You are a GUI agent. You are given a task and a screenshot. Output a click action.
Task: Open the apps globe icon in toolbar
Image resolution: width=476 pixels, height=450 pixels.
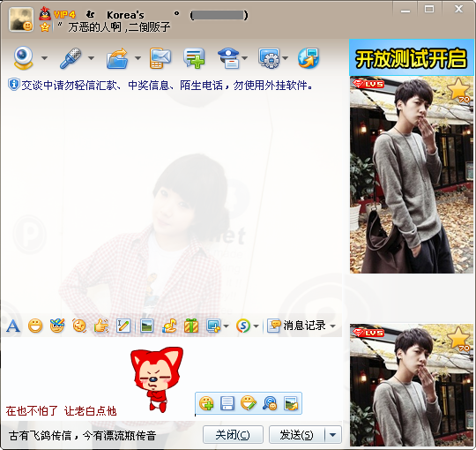coord(309,58)
